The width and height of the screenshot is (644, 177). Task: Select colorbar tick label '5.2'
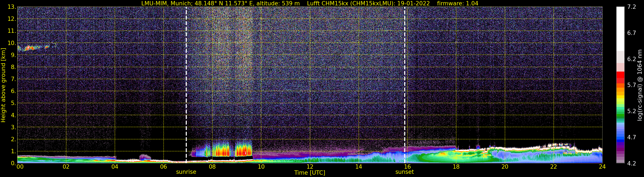632,111
